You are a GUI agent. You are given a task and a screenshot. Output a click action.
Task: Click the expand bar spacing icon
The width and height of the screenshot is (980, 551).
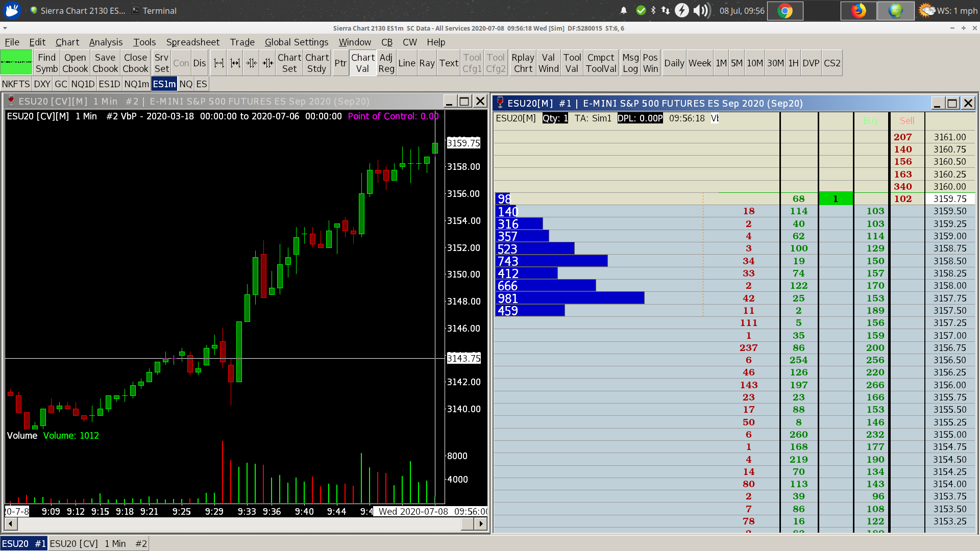click(x=219, y=63)
